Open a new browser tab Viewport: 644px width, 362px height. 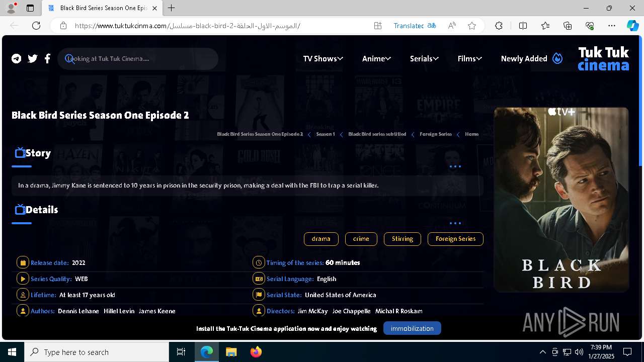click(x=172, y=8)
